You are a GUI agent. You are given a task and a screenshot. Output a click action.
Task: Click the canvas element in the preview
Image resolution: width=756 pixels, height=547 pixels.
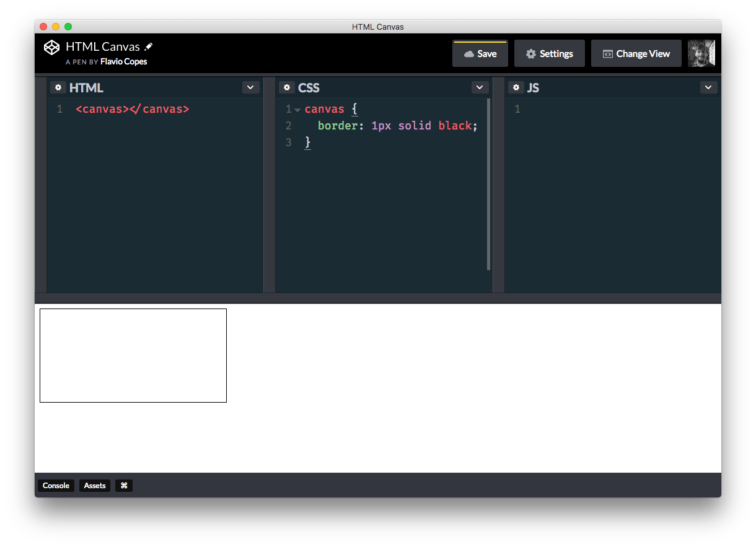pos(133,356)
